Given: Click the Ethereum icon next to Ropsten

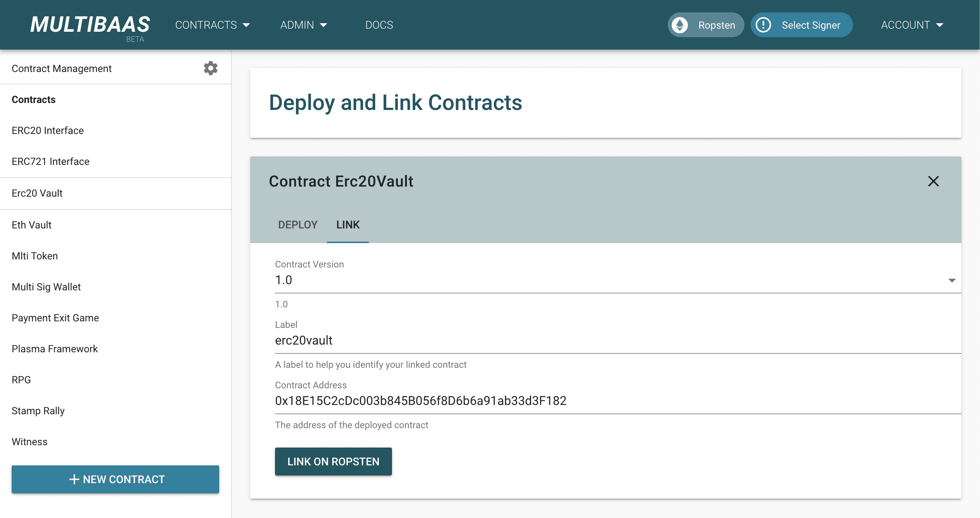Looking at the screenshot, I should tap(681, 25).
